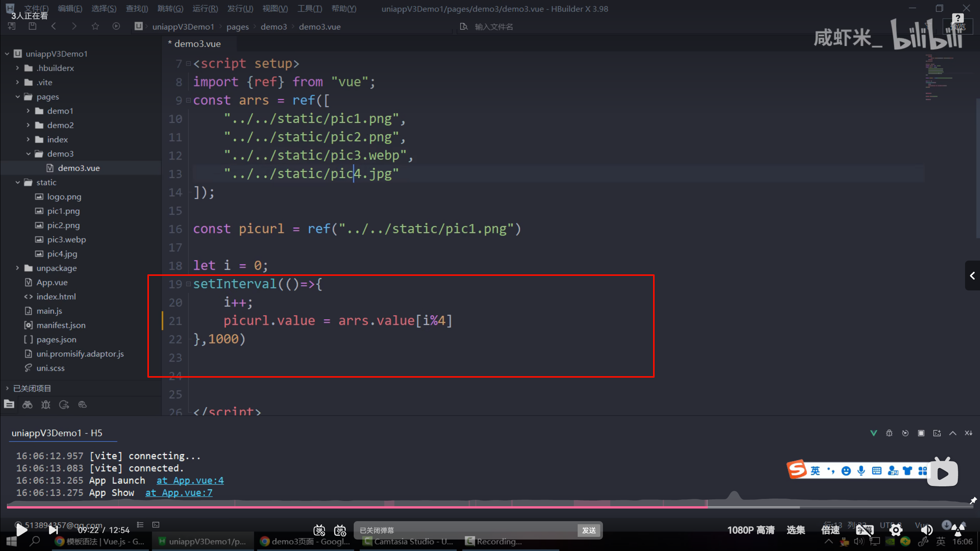980x551 pixels.
Task: Open video player settings gear
Action: coord(896,530)
